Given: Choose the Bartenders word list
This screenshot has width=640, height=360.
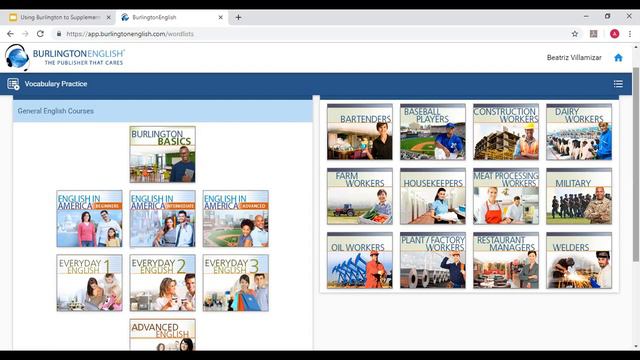Looking at the screenshot, I should click(360, 132).
